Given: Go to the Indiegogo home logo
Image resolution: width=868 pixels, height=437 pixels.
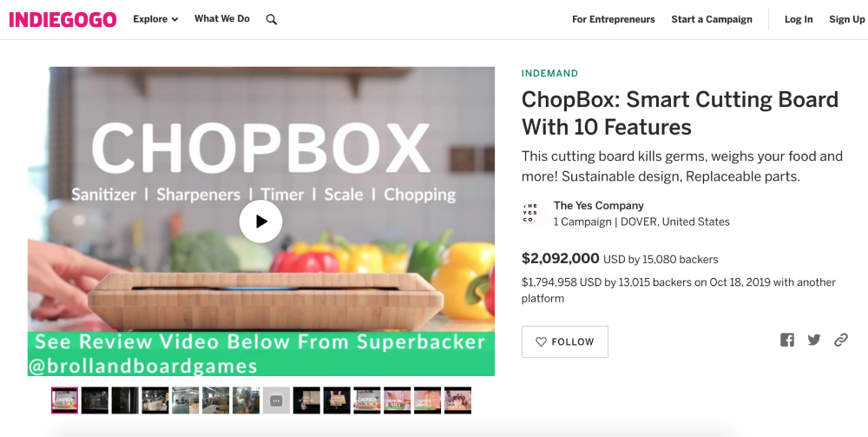Looking at the screenshot, I should point(62,19).
